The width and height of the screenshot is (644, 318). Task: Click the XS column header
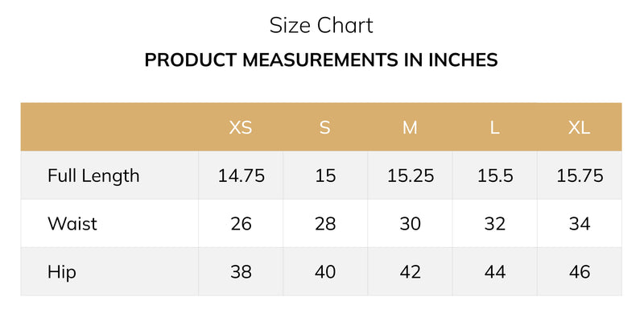241,128
